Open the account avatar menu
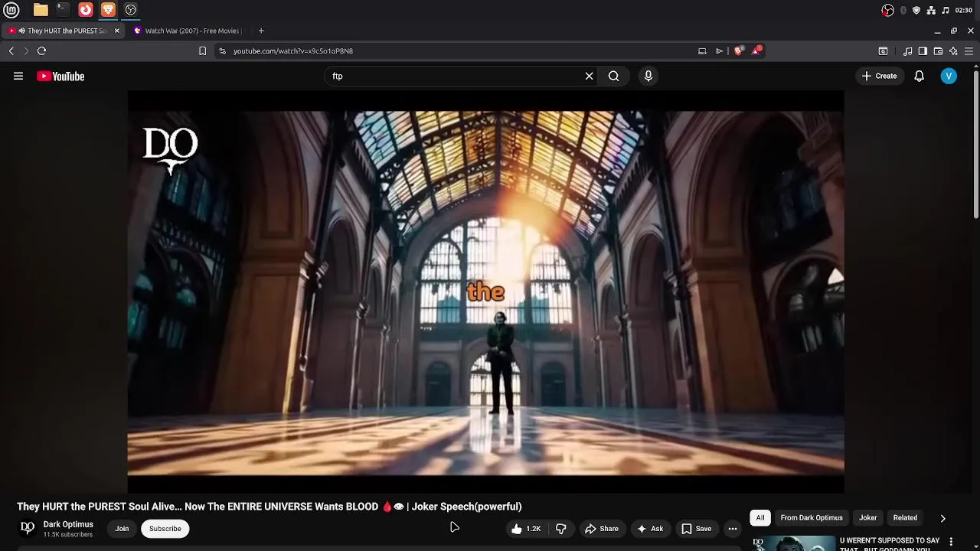The width and height of the screenshot is (980, 551). [949, 76]
